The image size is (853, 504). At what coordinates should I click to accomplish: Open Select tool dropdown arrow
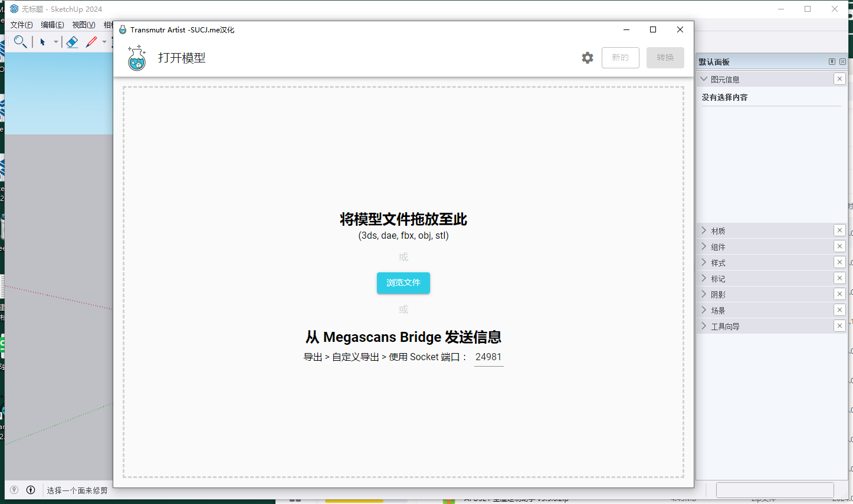coord(56,42)
